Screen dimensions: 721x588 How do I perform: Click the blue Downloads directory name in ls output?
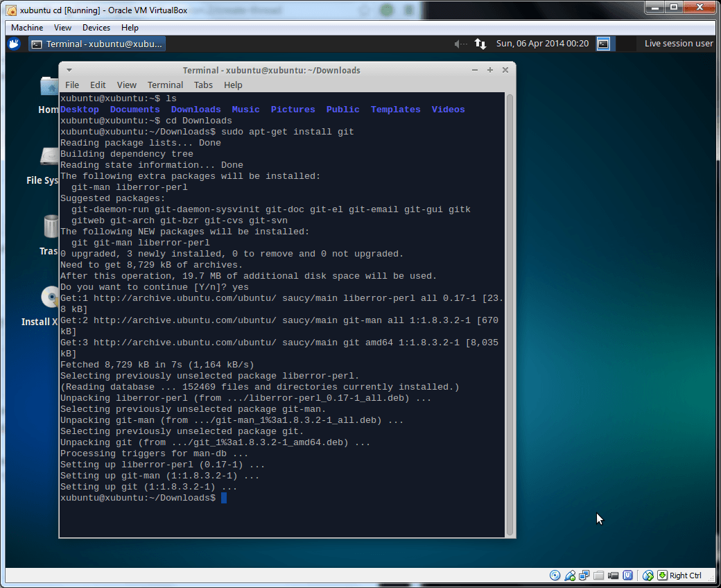pos(196,110)
